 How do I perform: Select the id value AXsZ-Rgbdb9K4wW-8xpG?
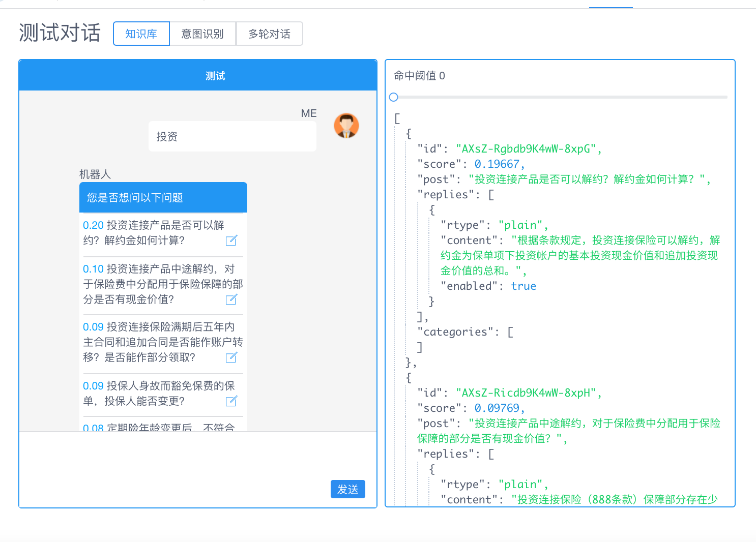tap(526, 149)
